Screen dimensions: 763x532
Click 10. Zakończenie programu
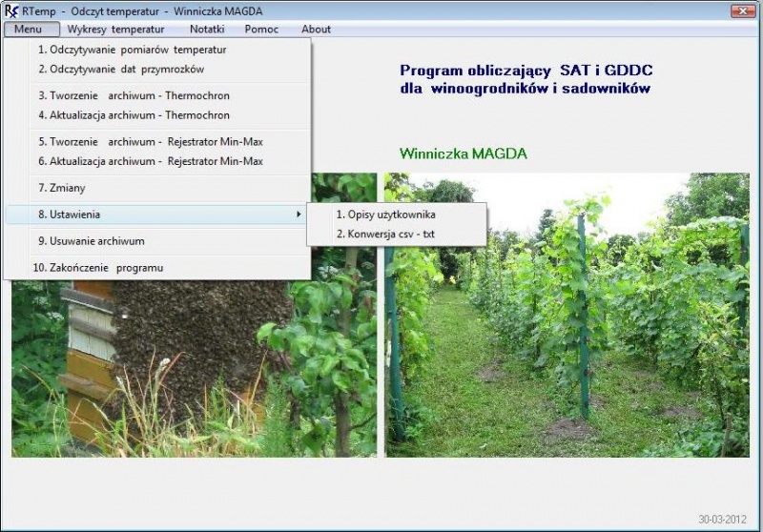pyautogui.click(x=157, y=268)
